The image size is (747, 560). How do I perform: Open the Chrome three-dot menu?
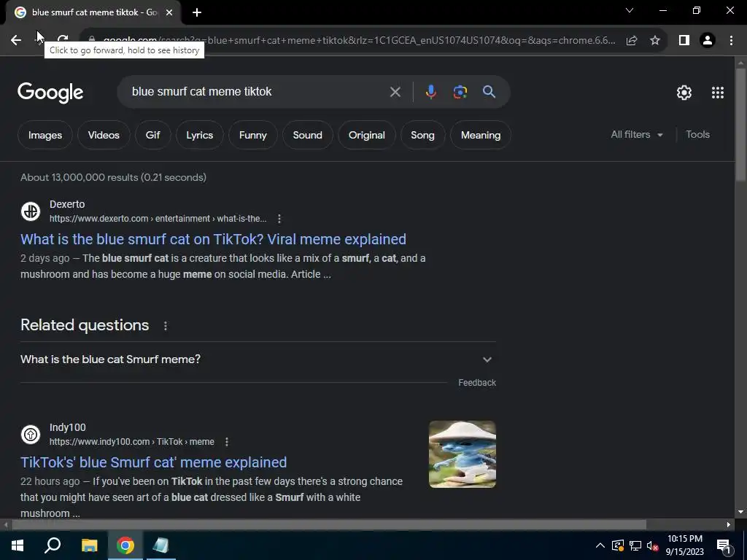pos(731,41)
